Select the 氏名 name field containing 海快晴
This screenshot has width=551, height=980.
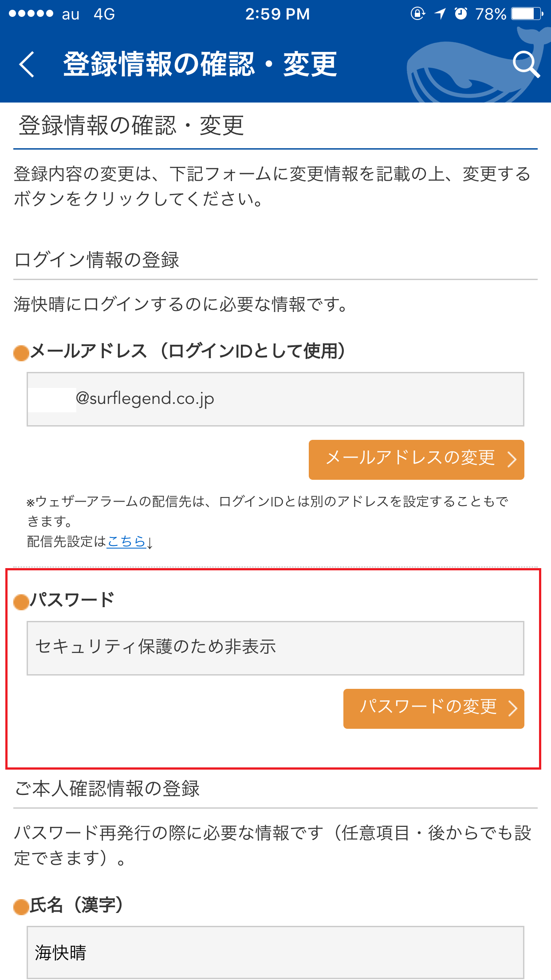(275, 952)
